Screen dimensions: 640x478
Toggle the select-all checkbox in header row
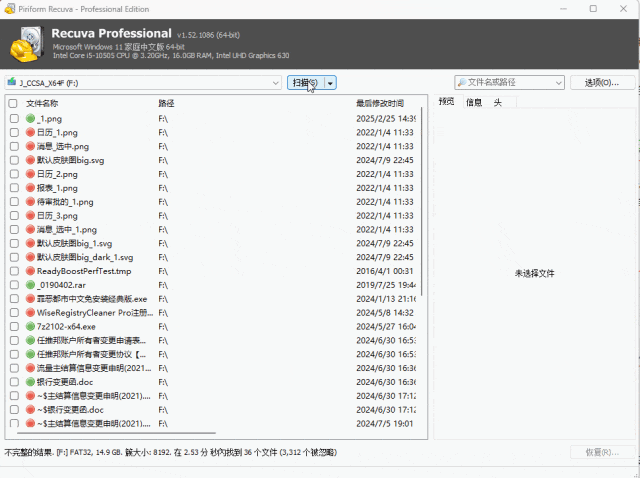13,103
